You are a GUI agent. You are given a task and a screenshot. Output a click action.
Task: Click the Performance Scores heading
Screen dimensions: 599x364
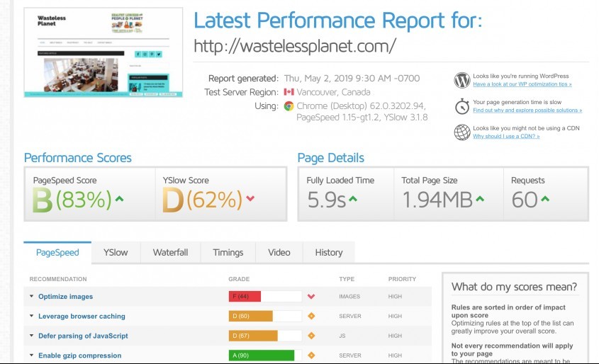point(77,158)
